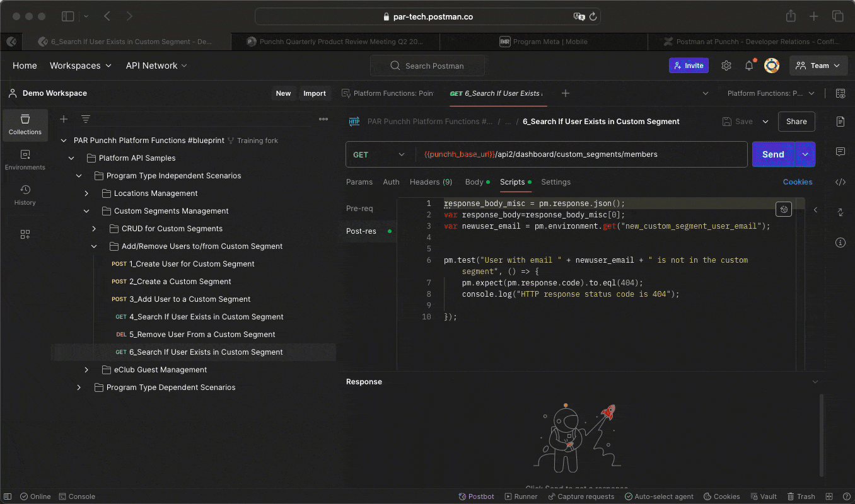Image resolution: width=855 pixels, height=504 pixels.
Task: Click the plus icon to create collection
Action: point(64,119)
